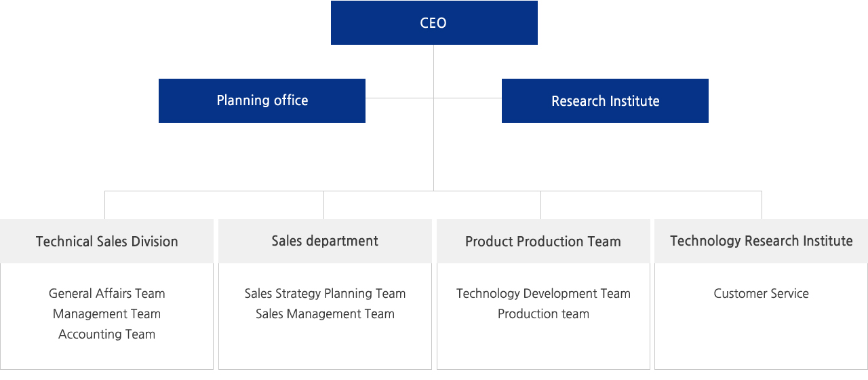The width and height of the screenshot is (868, 380).
Task: Select the Research Institute box
Action: (605, 100)
